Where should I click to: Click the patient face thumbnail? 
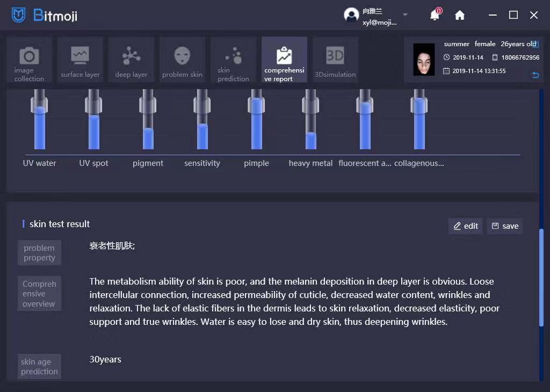tap(424, 60)
